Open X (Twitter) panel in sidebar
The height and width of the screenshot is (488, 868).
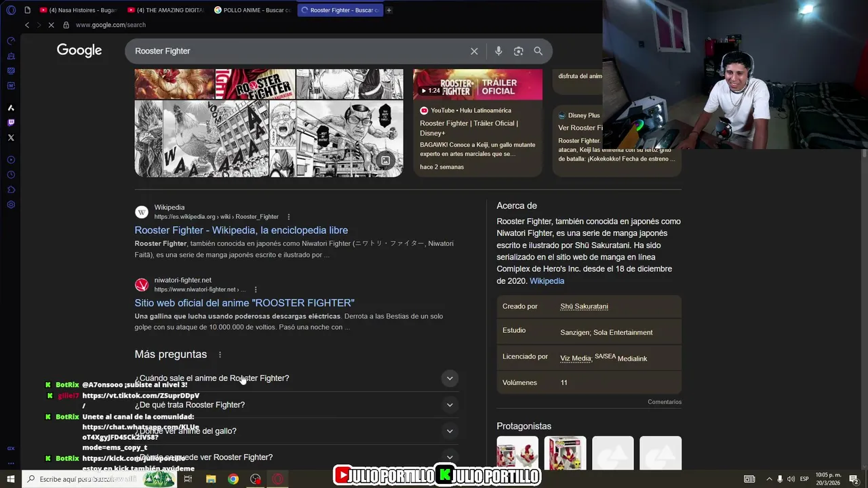pyautogui.click(x=11, y=138)
